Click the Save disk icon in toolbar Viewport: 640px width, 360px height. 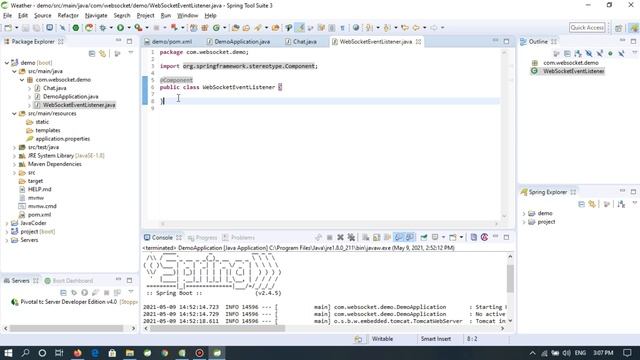click(x=26, y=28)
